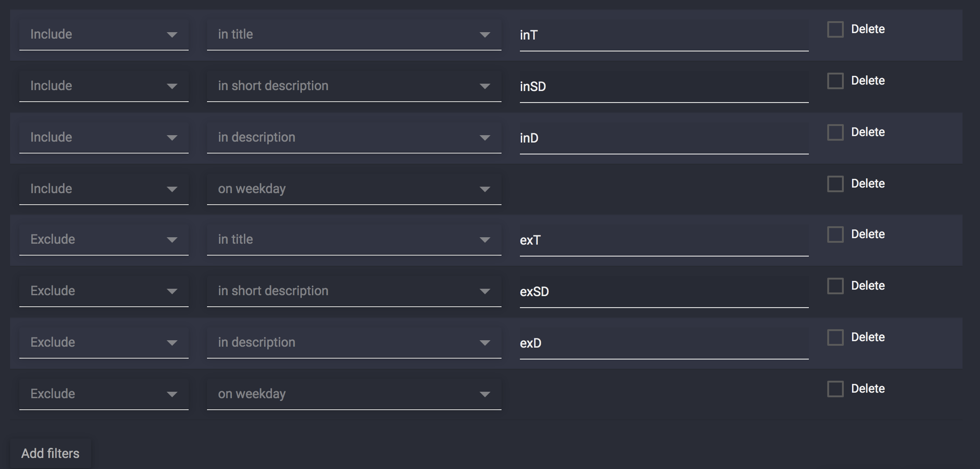Click the chevron icon beside 'in description' for exD
This screenshot has width=980, height=469.
tap(484, 343)
